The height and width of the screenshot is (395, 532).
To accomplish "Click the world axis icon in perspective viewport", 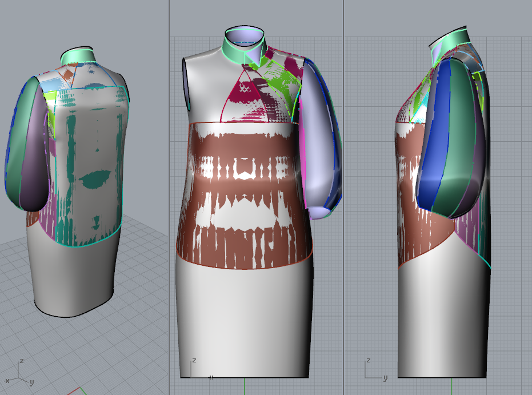I will pyautogui.click(x=19, y=373).
